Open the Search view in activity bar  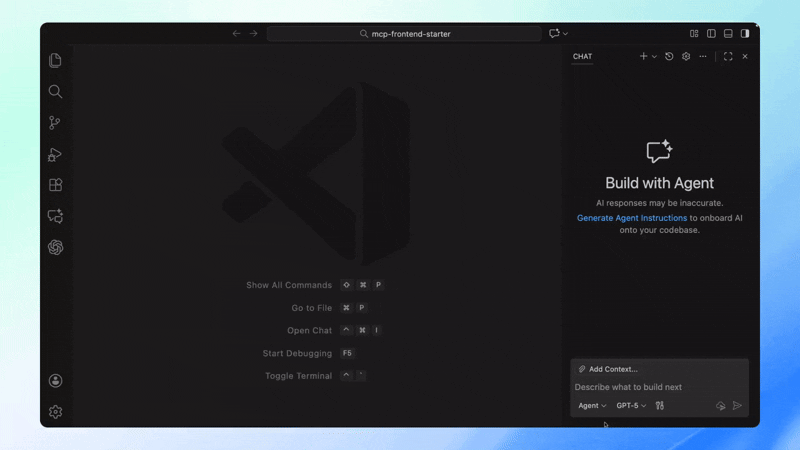55,91
